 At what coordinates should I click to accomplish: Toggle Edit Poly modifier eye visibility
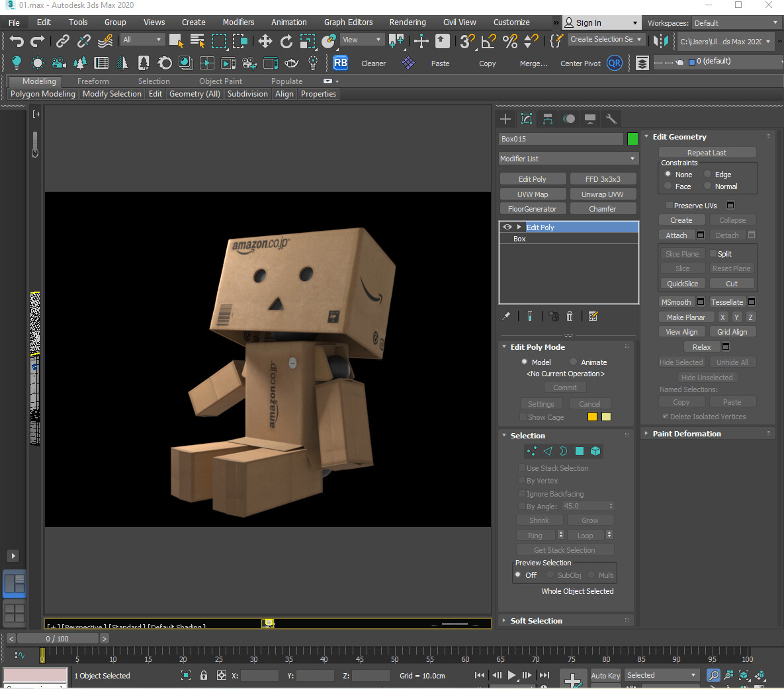[x=507, y=227]
